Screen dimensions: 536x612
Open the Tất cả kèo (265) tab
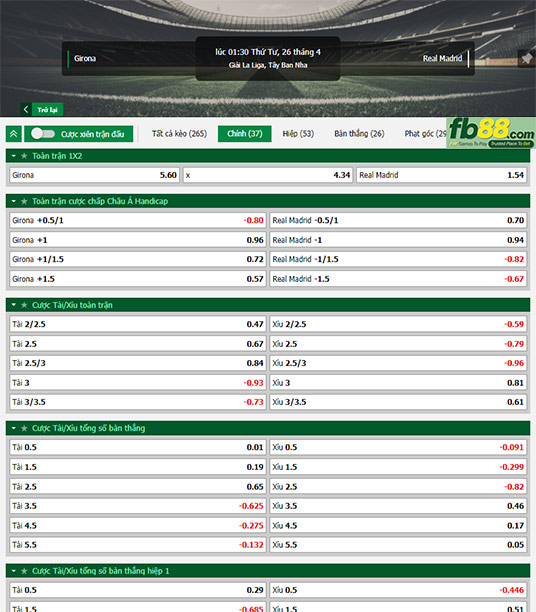point(179,134)
